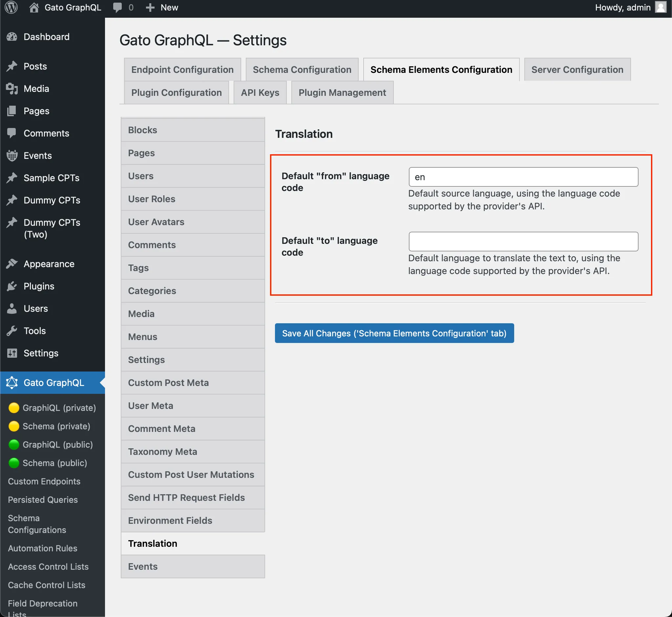Click the Dummy CPTs pin icon
Screen dimensions: 672x617
point(12,200)
